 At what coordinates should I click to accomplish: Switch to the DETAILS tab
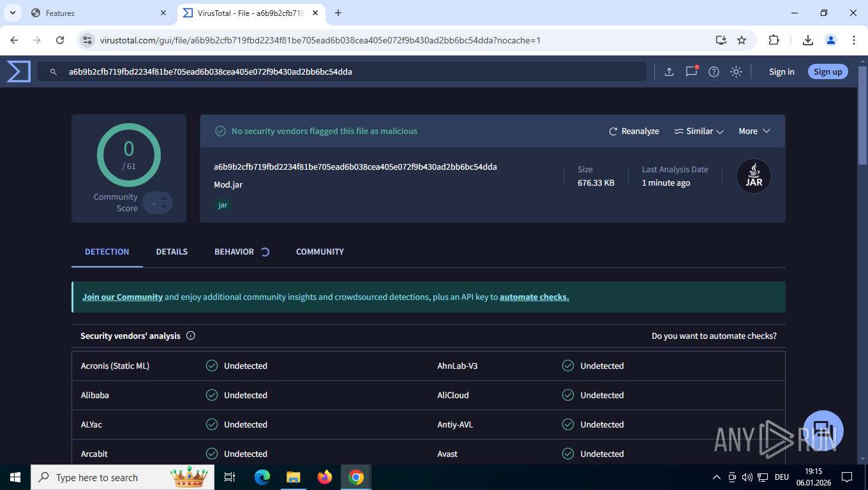(172, 251)
